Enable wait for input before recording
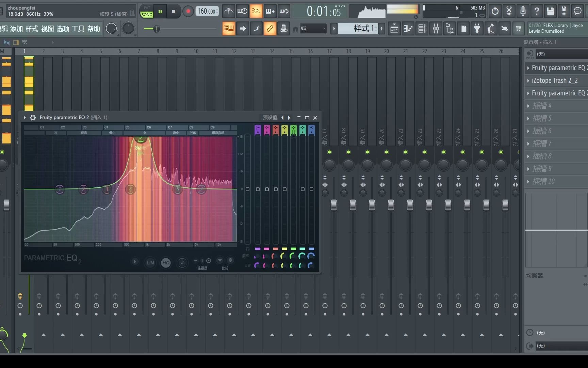Screen dimensions: 588x368 (242, 11)
